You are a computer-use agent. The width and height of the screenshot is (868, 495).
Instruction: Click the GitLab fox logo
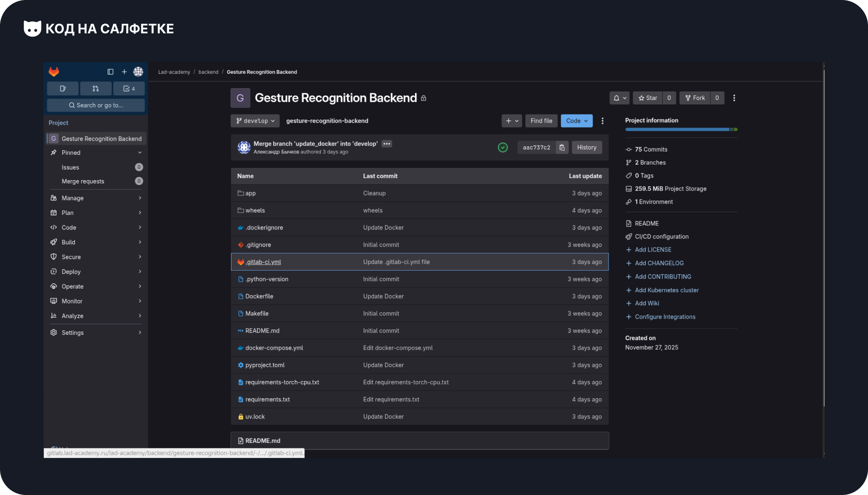click(54, 71)
